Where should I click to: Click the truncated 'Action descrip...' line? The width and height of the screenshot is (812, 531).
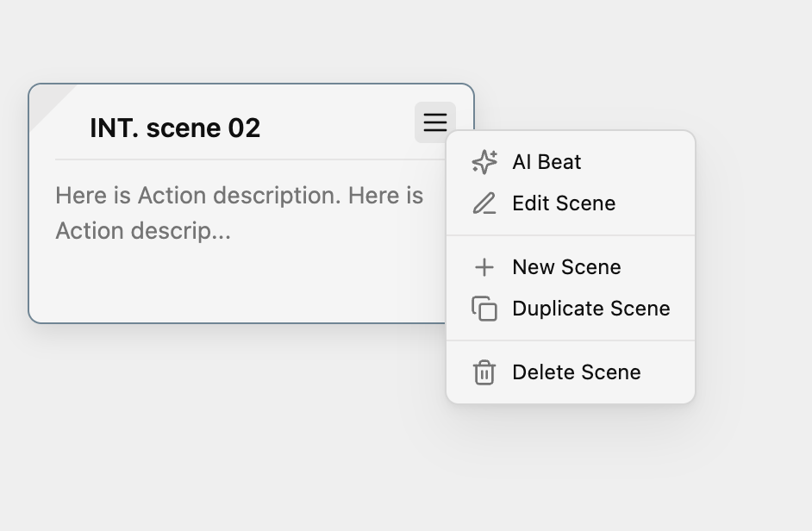click(143, 231)
